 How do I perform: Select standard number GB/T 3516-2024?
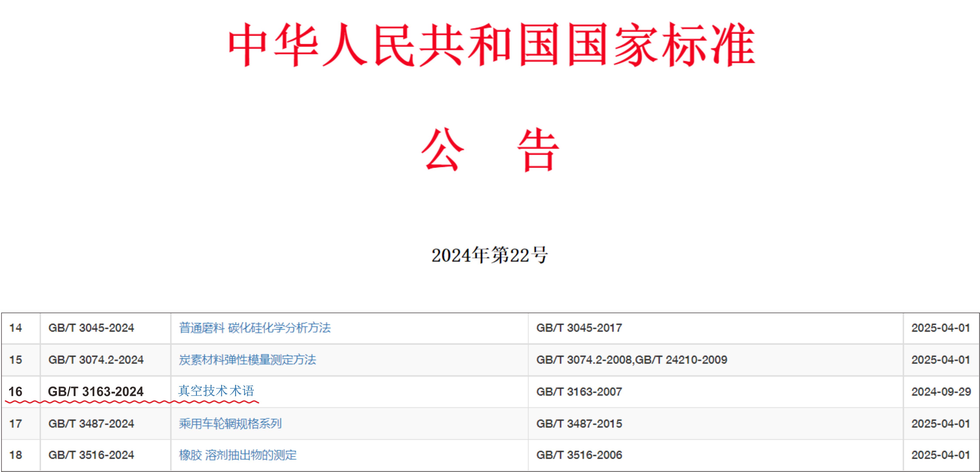pos(91,455)
